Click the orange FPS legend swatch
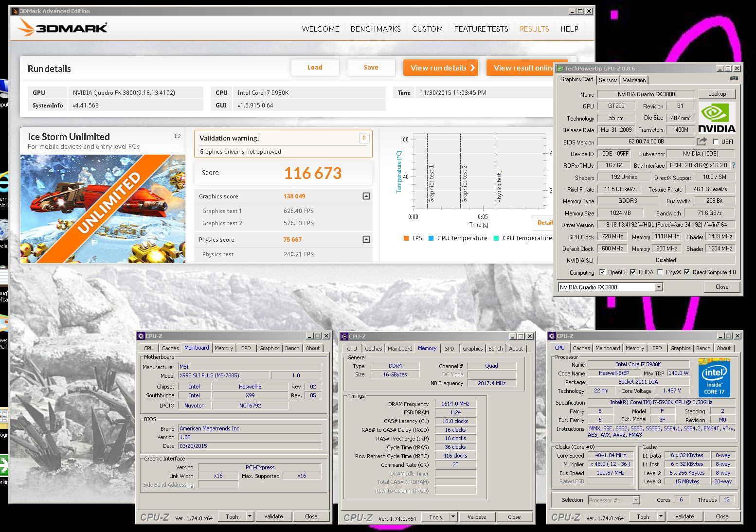Viewport: 756px width, 532px height. [406, 238]
